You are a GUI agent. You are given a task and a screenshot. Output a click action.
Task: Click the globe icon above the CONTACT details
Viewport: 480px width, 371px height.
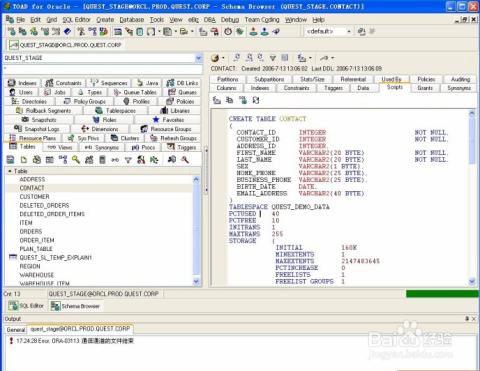coord(215,58)
